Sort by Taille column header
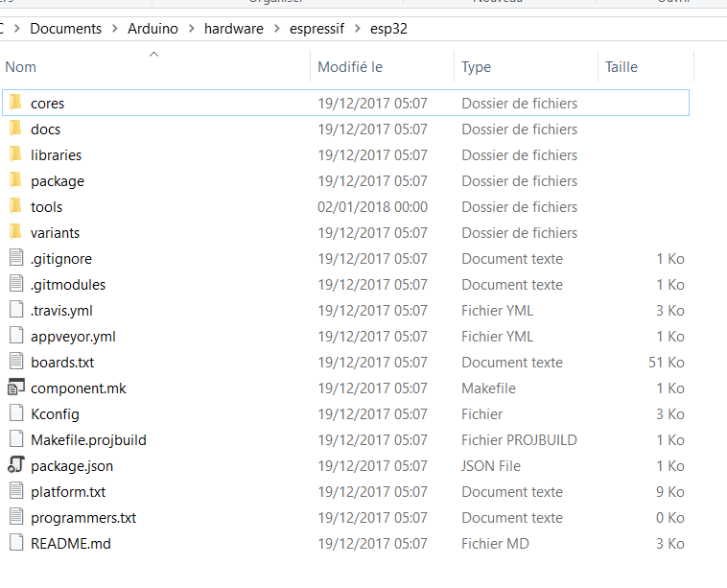The width and height of the screenshot is (727, 588). click(621, 67)
